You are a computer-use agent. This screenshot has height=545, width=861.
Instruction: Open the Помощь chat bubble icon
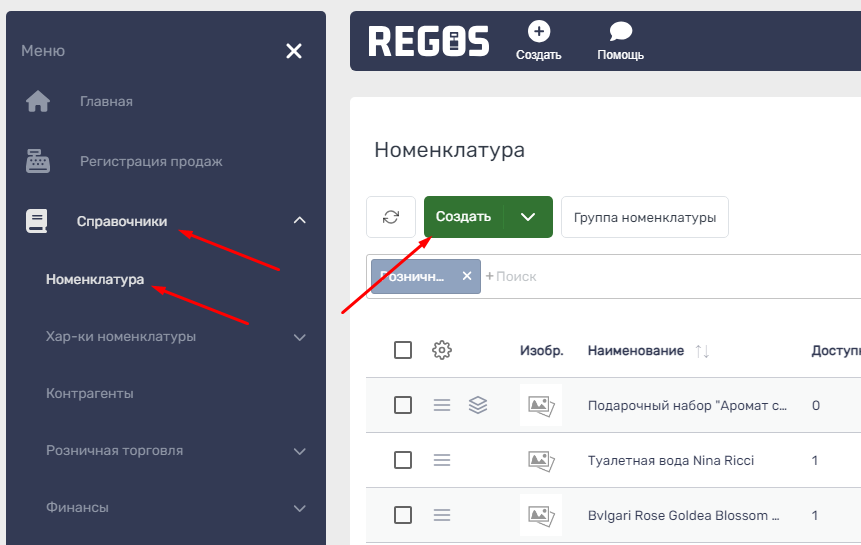point(620,32)
